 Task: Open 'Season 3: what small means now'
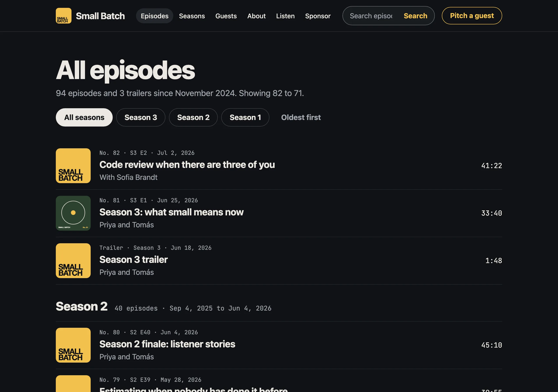point(171,212)
